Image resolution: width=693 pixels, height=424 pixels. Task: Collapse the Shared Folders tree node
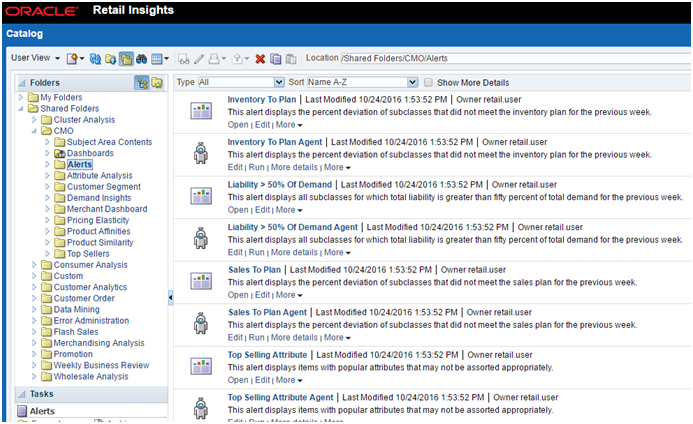21,108
